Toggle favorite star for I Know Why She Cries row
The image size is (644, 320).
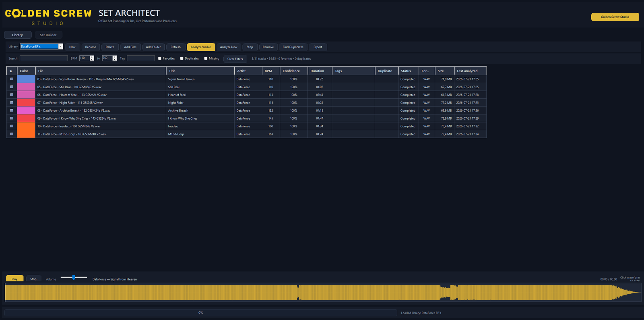pos(12,118)
